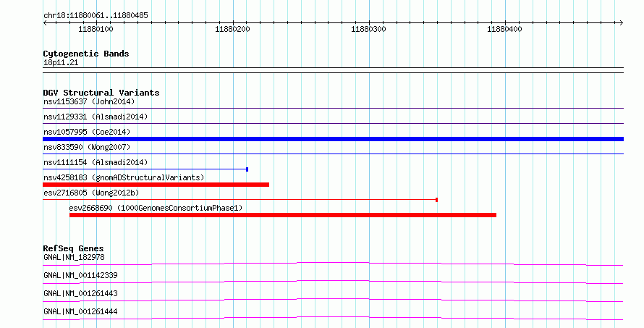Image resolution: width=644 pixels, height=328 pixels.
Task: Open variant nsv1111154 (Alsmadi2014) label
Action: click(x=96, y=162)
